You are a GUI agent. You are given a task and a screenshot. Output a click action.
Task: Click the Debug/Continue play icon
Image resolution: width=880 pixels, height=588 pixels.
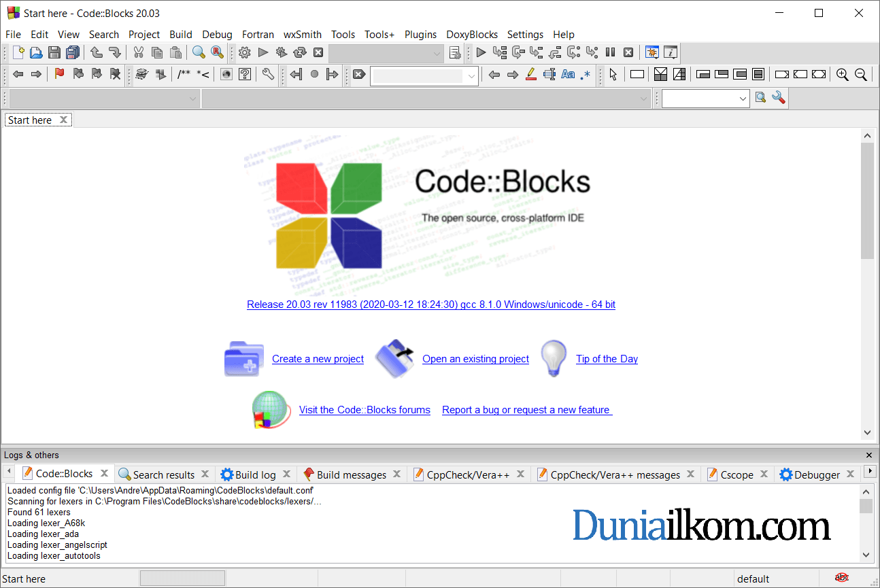point(481,52)
